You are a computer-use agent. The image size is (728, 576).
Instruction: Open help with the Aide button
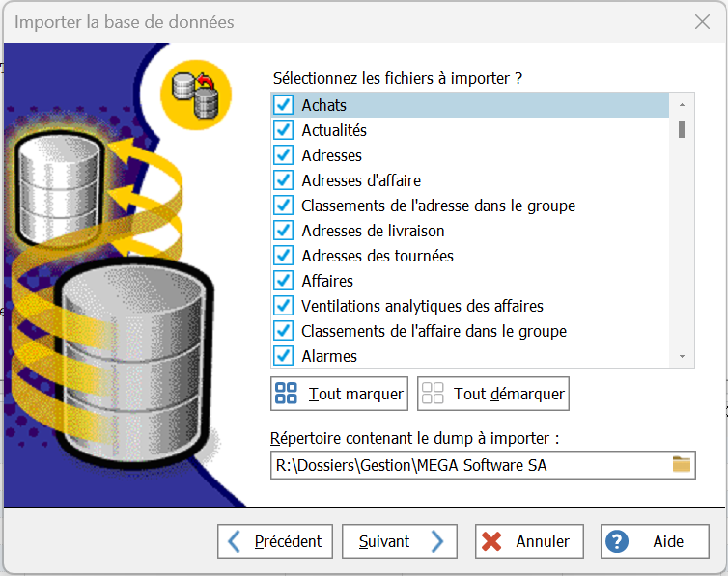point(655,541)
